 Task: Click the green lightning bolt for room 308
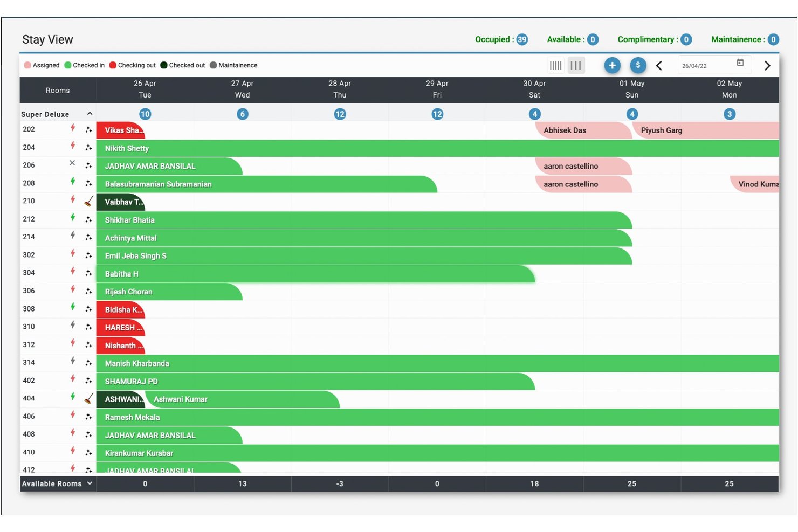(x=73, y=307)
